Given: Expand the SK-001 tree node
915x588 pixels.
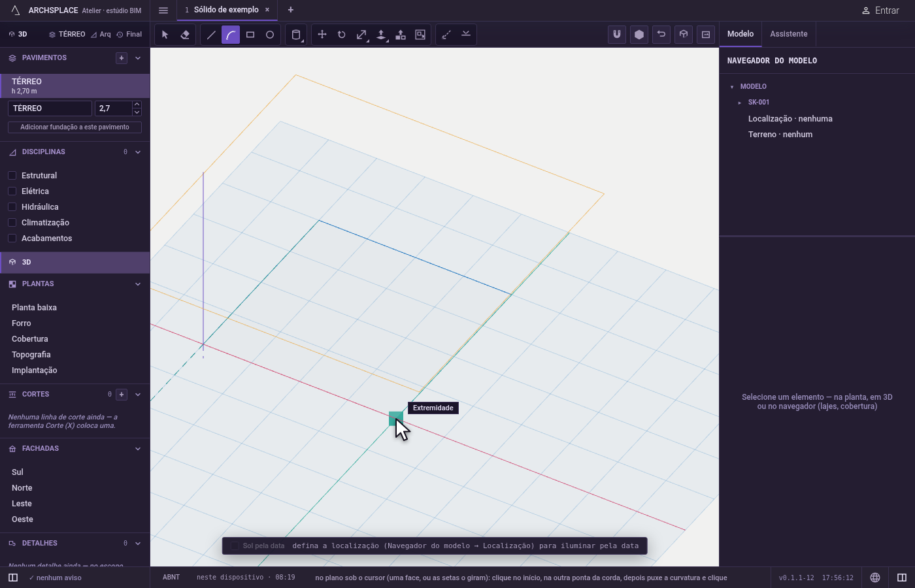Looking at the screenshot, I should 740,103.
